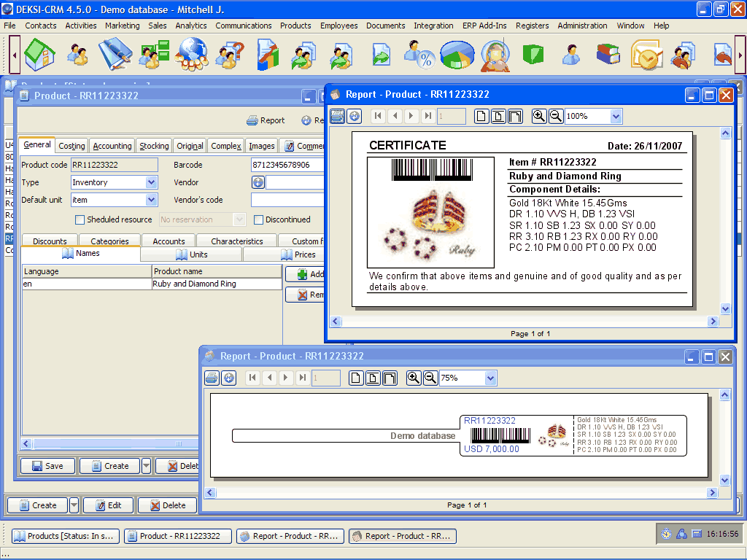Screen dimensions: 747x560
Task: Click the Save button
Action: tap(47, 466)
